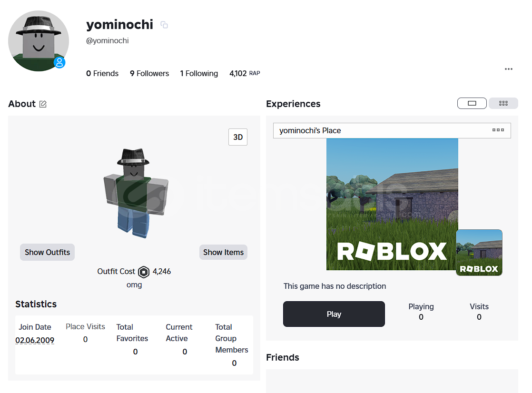Viewport: 532px width, 393px height.
Task: Open the 1 Following list
Action: 199,73
